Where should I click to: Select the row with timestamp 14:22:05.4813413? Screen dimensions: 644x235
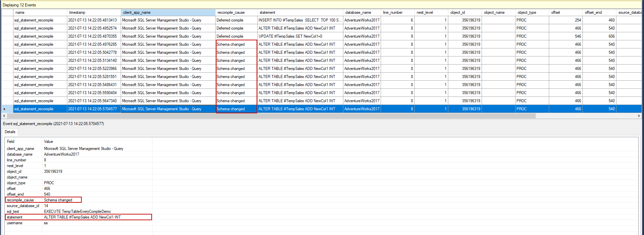[x=321, y=20]
